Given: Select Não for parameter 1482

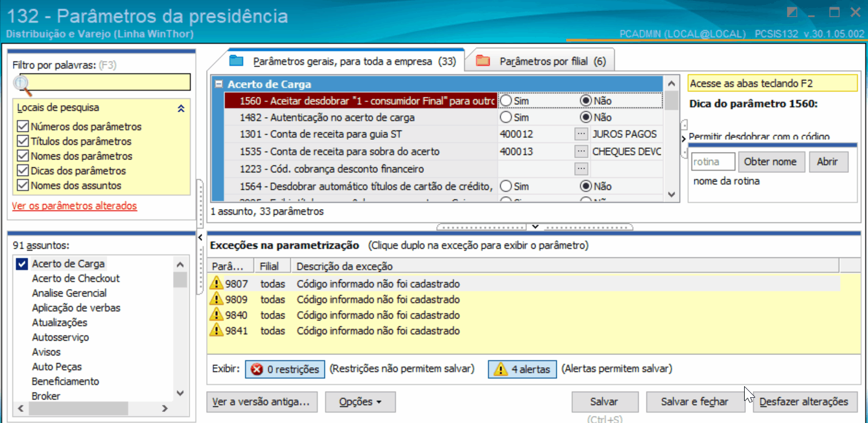Looking at the screenshot, I should coord(586,117).
